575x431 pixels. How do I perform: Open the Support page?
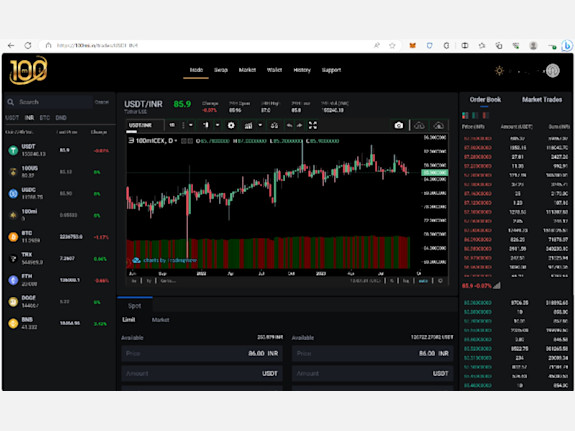[x=331, y=70]
